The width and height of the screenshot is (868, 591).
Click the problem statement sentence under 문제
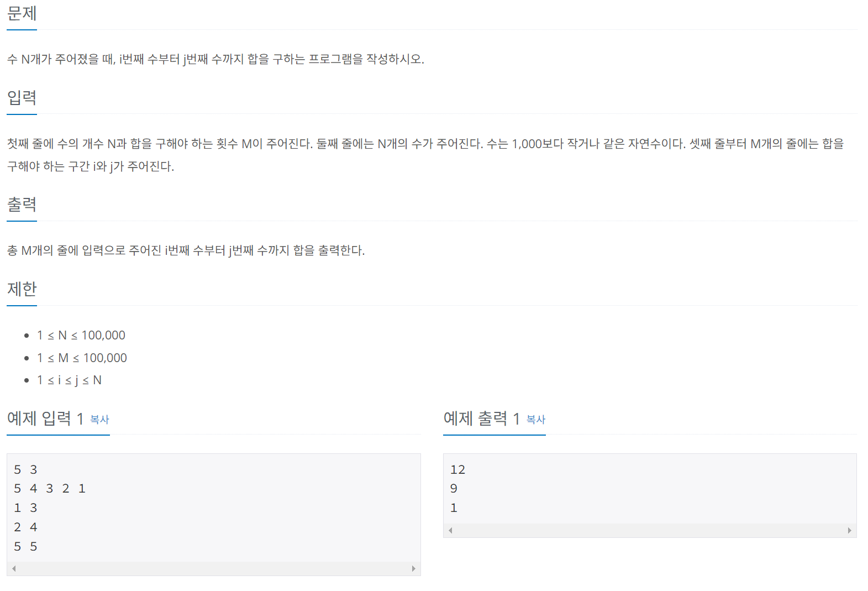(215, 59)
